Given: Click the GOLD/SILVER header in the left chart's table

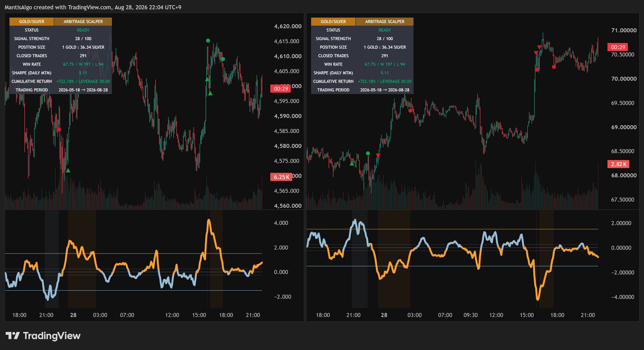Looking at the screenshot, I should click(x=32, y=22).
